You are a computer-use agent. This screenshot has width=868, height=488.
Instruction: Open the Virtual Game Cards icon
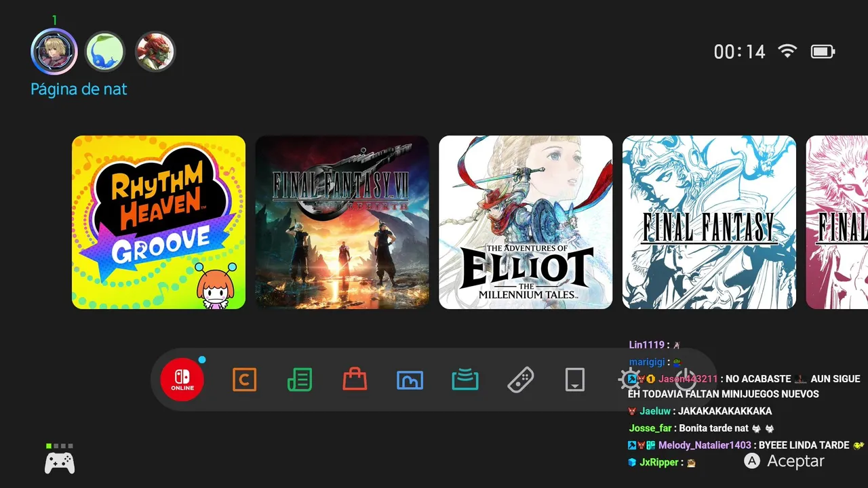tap(575, 380)
